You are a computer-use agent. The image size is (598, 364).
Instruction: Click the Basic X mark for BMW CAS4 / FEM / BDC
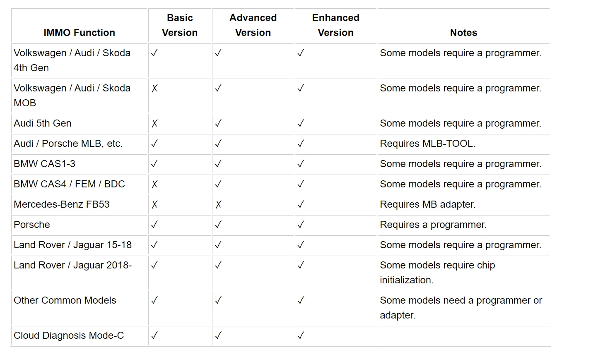pos(154,184)
